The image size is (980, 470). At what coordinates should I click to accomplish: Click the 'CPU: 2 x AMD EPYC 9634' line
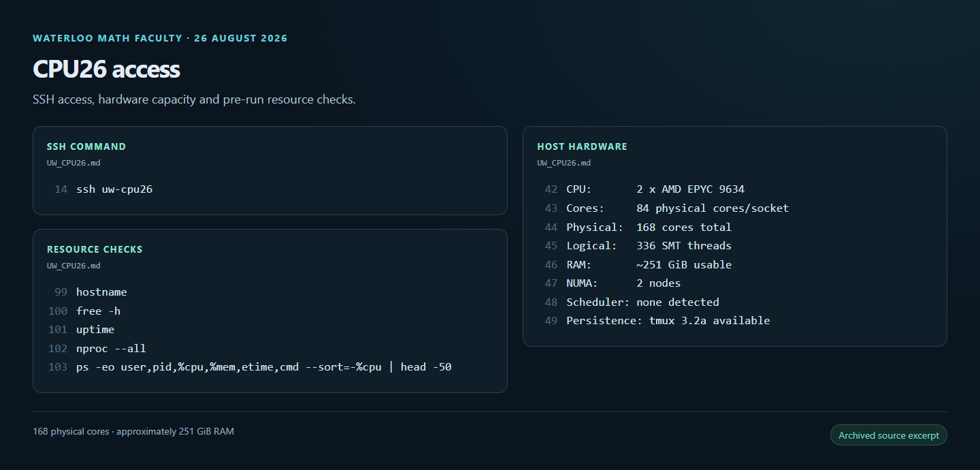coord(655,189)
